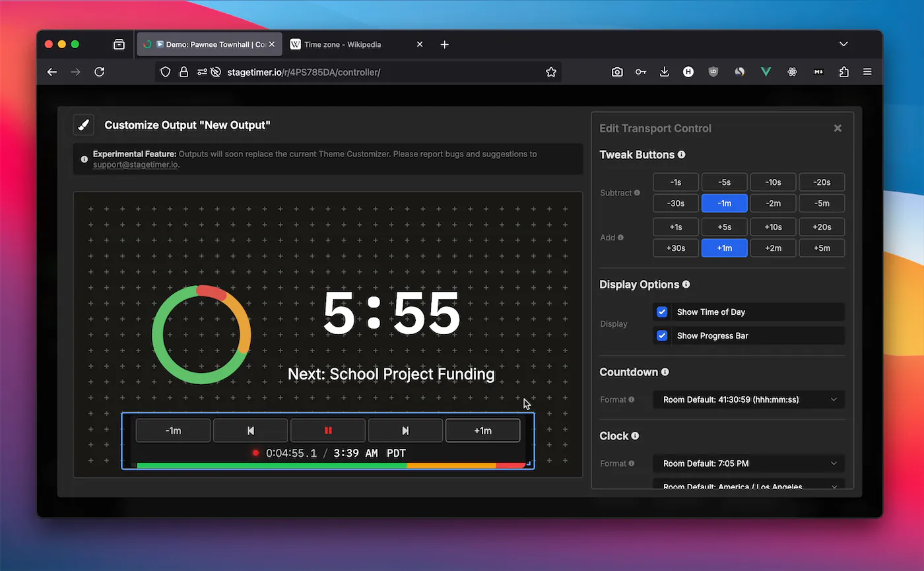This screenshot has height=571, width=924.
Task: Switch to the Time zone Wikipedia tab
Action: pos(343,44)
